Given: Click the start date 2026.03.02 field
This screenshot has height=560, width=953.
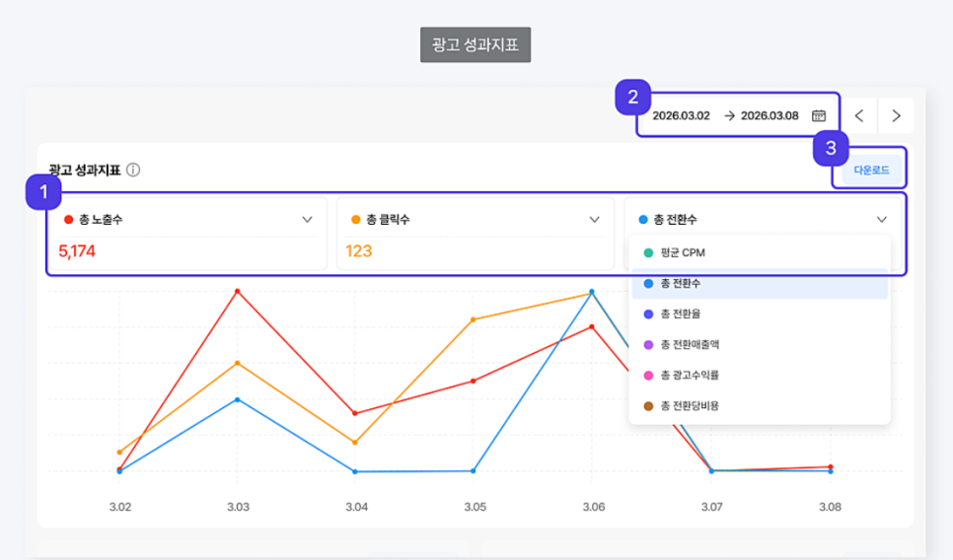Looking at the screenshot, I should tap(682, 115).
